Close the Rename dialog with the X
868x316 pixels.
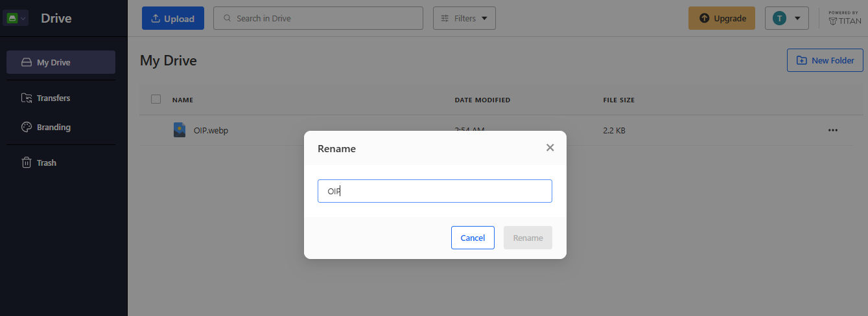(550, 148)
